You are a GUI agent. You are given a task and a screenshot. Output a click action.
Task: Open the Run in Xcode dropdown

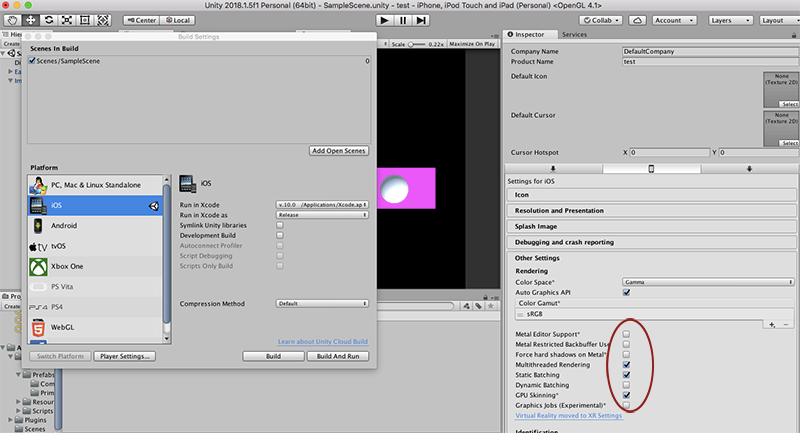(322, 205)
